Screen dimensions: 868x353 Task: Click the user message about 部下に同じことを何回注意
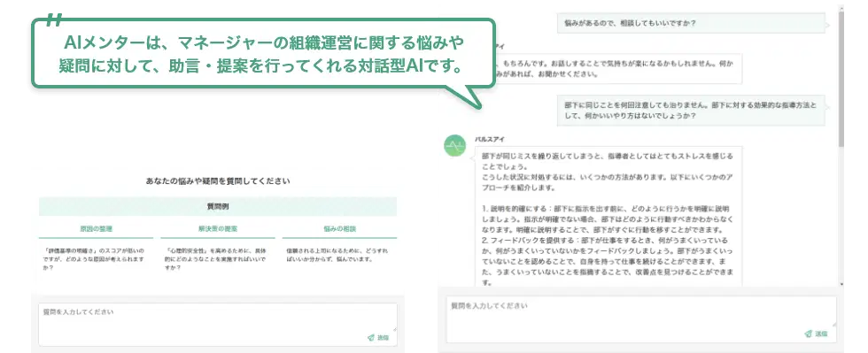(691, 110)
